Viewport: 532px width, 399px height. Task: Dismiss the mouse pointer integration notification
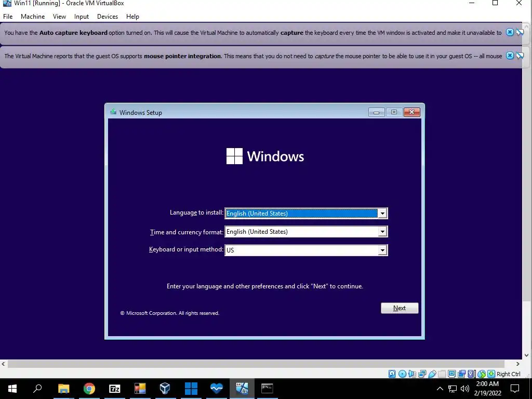pyautogui.click(x=510, y=55)
